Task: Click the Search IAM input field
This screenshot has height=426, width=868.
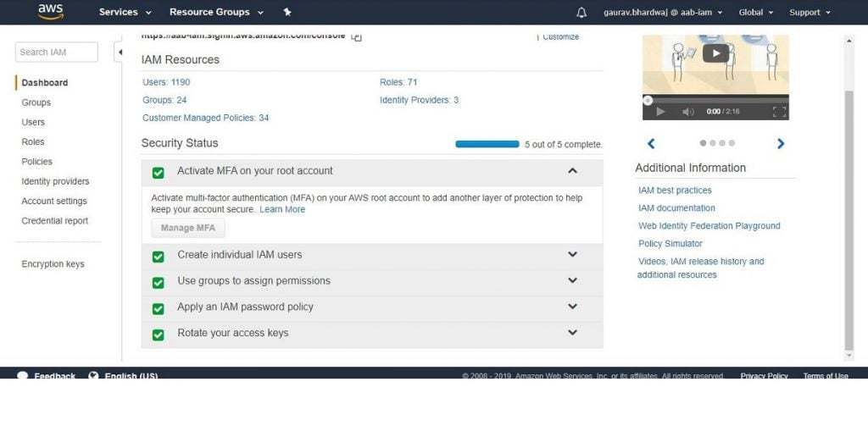Action: coord(57,52)
